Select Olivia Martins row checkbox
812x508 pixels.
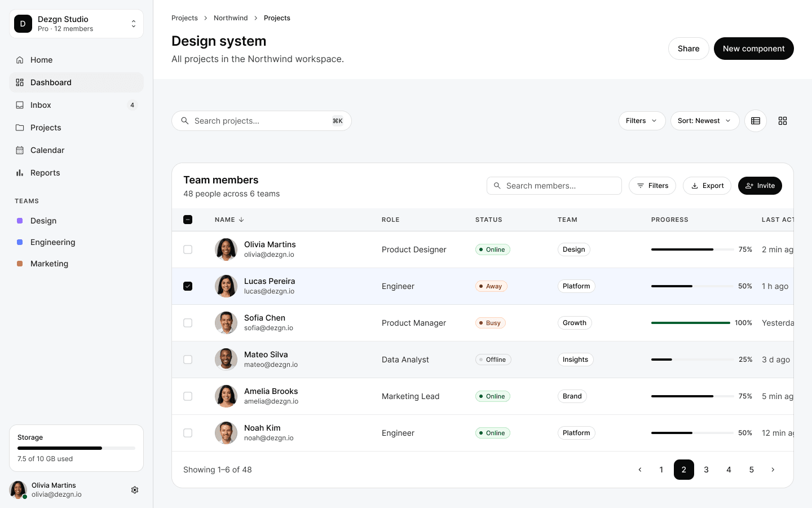point(188,249)
